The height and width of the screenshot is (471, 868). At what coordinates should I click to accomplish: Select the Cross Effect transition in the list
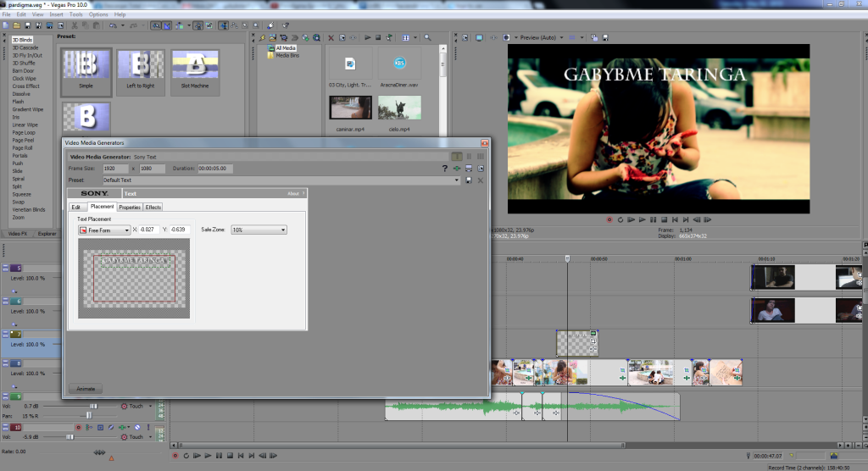click(26, 86)
